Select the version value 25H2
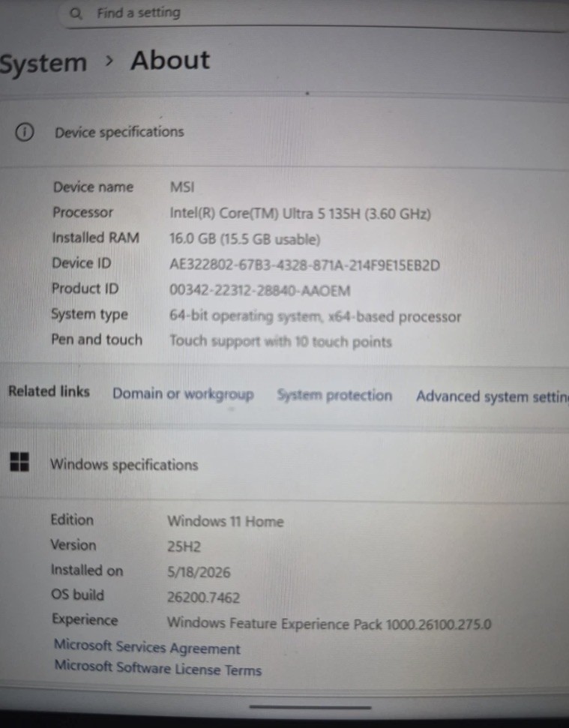Viewport: 569px width, 728px height. pos(184,547)
